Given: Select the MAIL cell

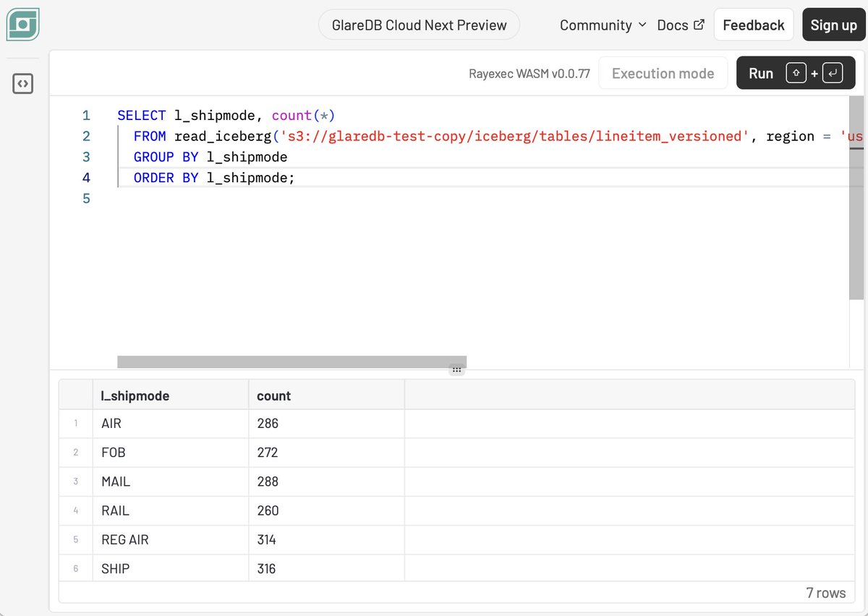Looking at the screenshot, I should coord(171,482).
